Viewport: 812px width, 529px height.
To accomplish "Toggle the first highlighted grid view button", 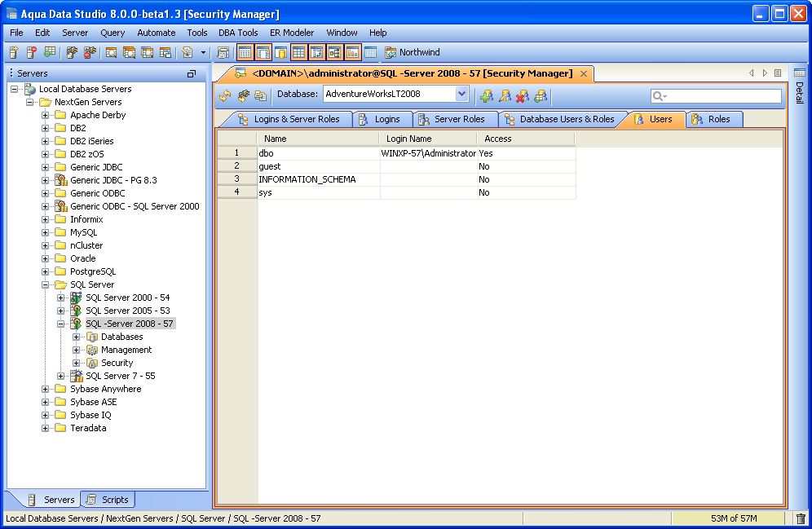I will (x=245, y=52).
